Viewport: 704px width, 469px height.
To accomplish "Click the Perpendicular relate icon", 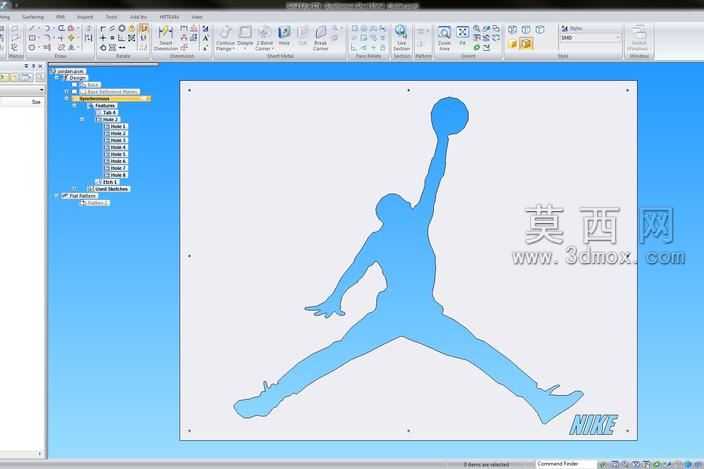I will (x=122, y=38).
